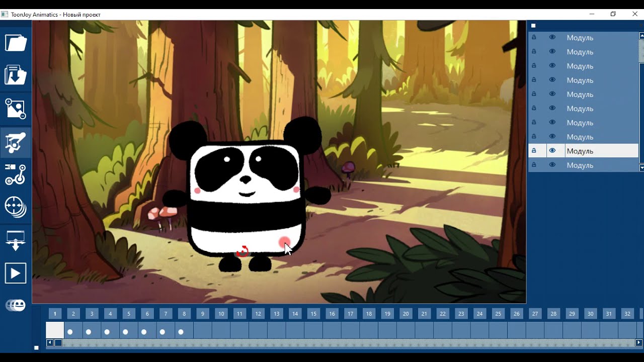Select the bottommost Модуль layer name
The width and height of the screenshot is (644, 362).
(580, 165)
